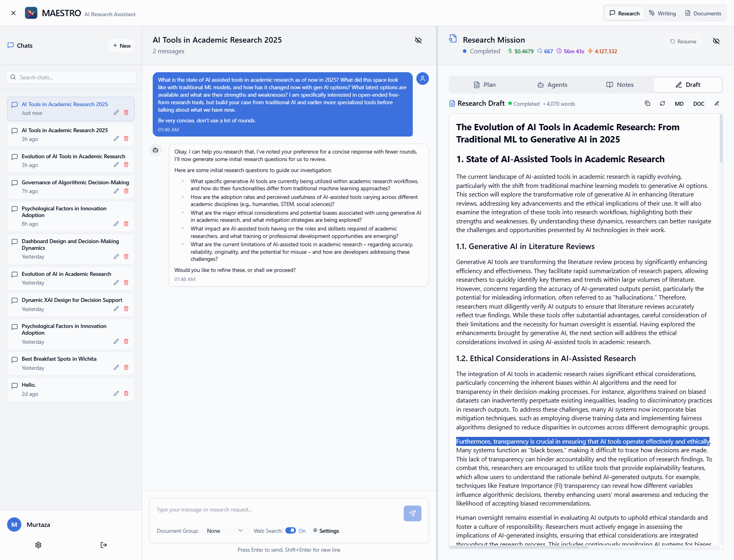
Task: Edit Governance of Algorithmic Decision-Making chat title
Action: pos(116,191)
